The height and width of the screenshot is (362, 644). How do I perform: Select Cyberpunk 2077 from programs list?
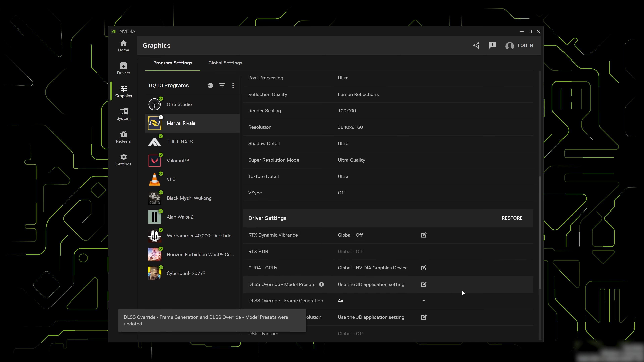coord(185,273)
